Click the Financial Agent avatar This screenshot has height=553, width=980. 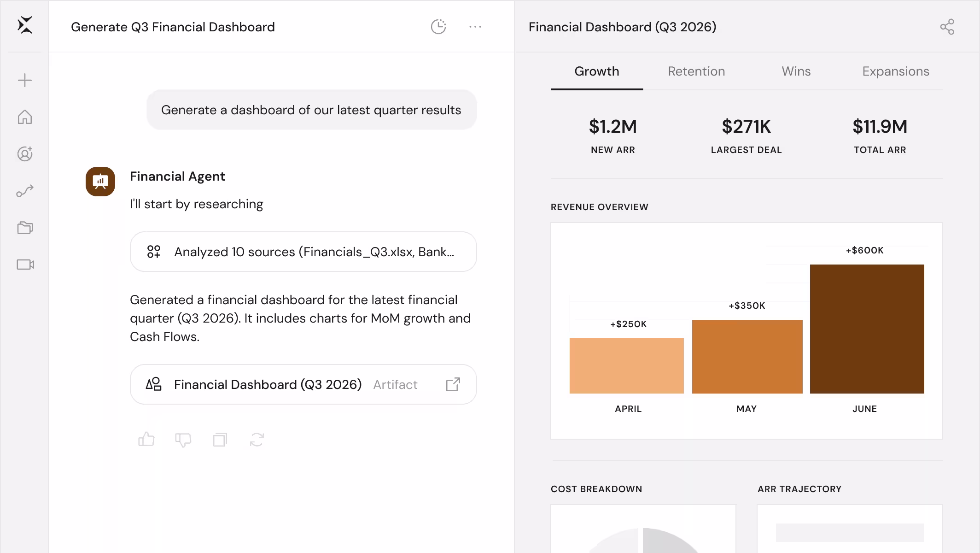coord(100,182)
